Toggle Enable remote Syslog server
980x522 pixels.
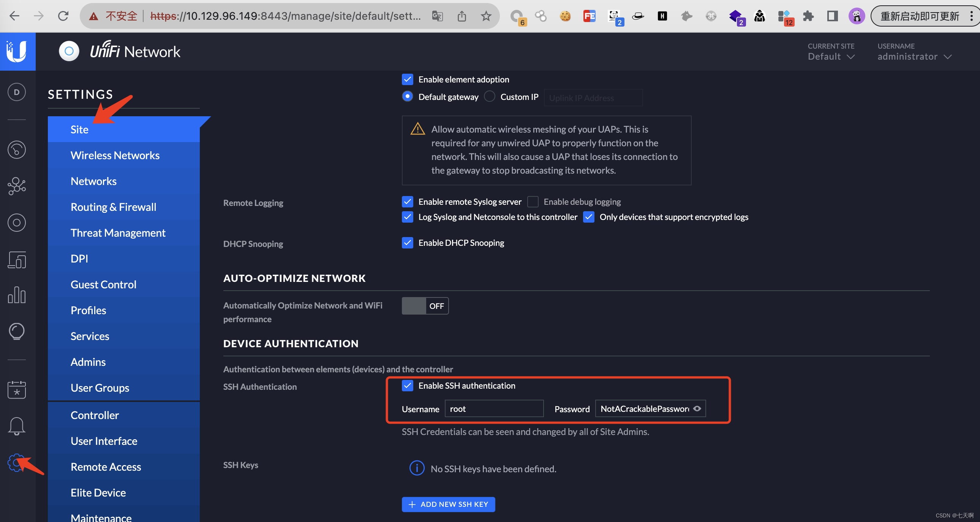point(408,201)
